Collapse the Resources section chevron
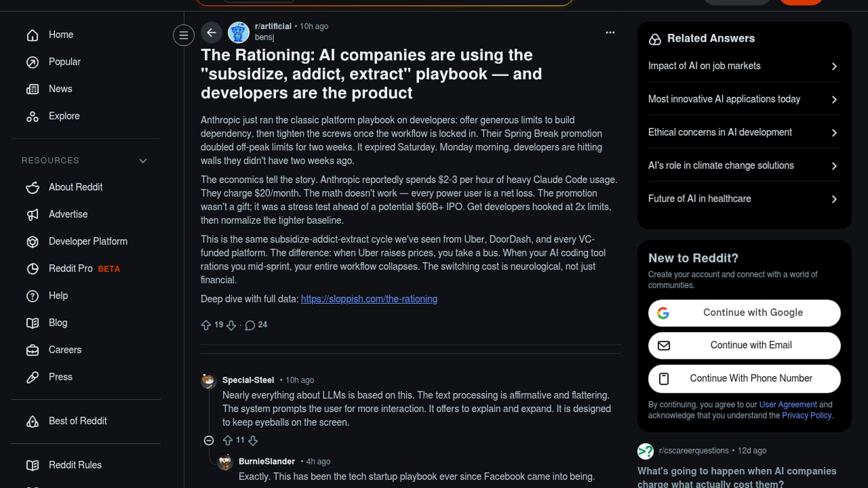Viewport: 868px width, 488px height. 143,161
